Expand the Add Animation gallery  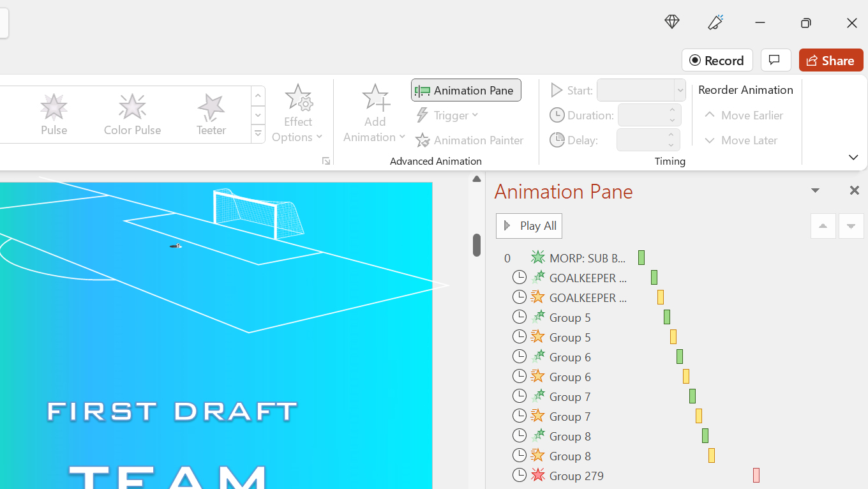point(375,115)
